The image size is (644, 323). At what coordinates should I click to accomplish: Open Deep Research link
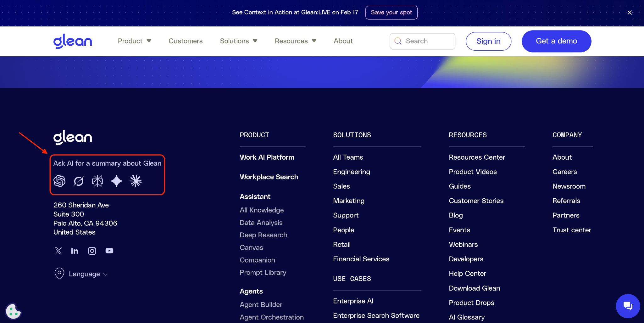coord(264,235)
